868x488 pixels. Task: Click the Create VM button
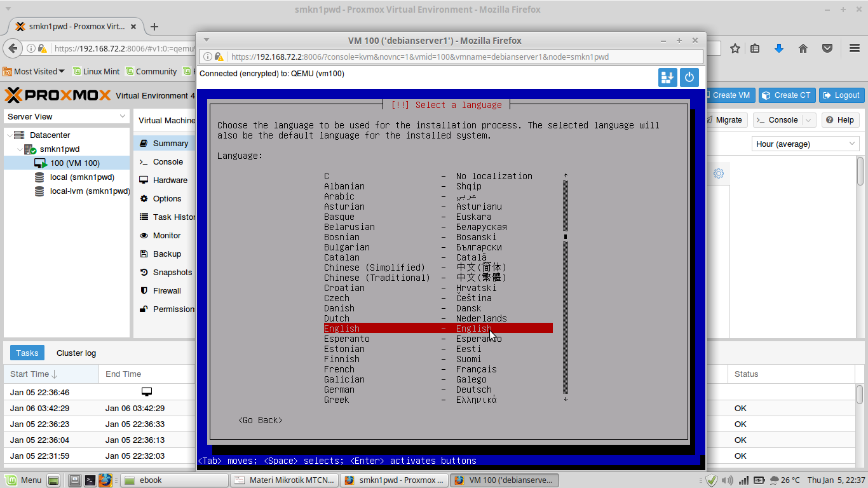click(x=729, y=95)
